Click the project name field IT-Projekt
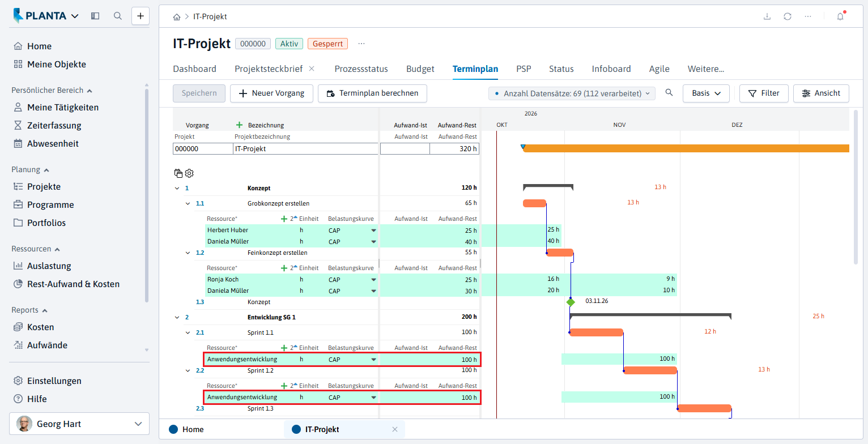 (x=305, y=149)
